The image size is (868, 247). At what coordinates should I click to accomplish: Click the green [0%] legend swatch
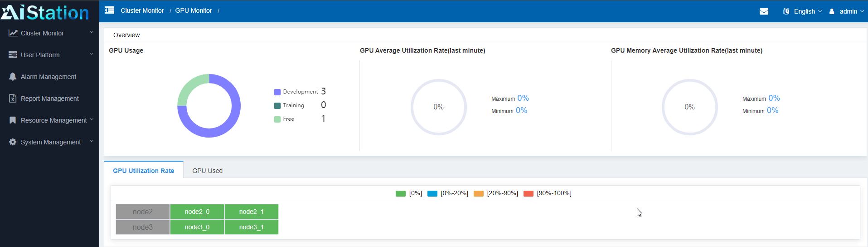(x=400, y=193)
